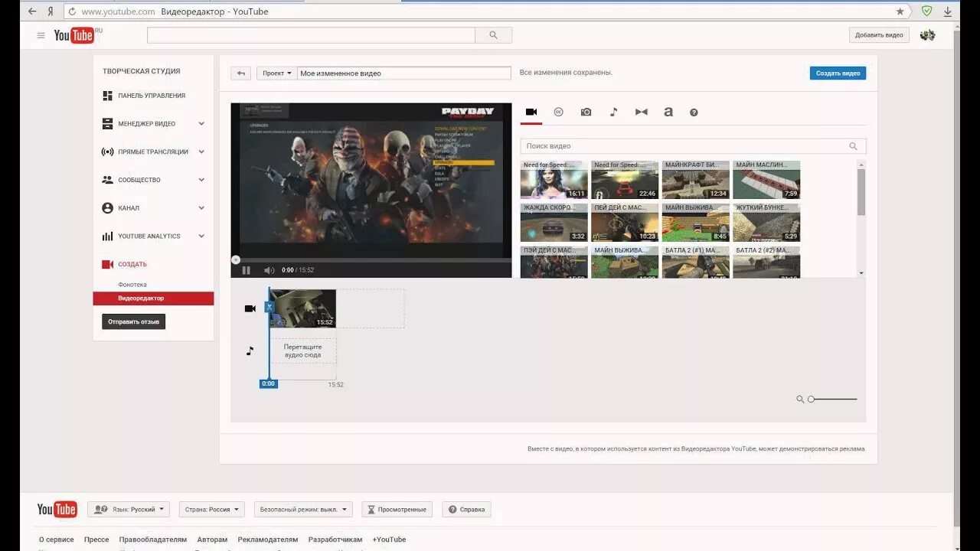Open Панель управления in sidebar
Image resolution: width=980 pixels, height=551 pixels.
coord(152,96)
